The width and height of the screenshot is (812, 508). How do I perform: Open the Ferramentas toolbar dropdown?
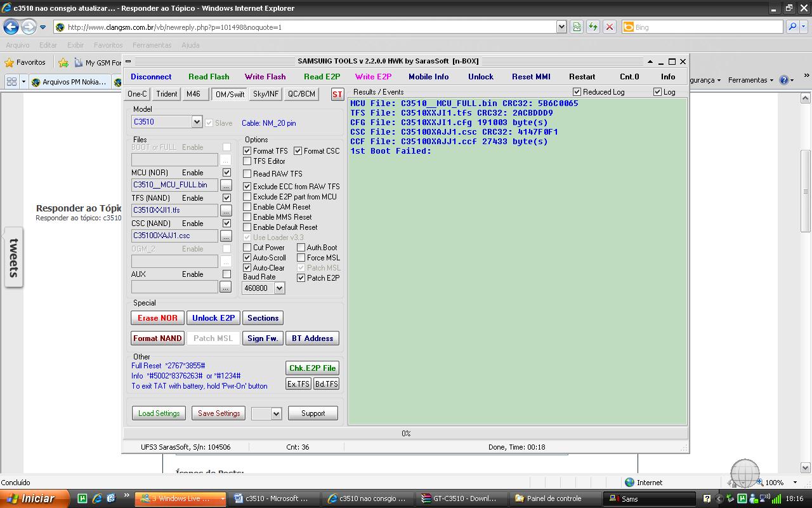point(751,80)
